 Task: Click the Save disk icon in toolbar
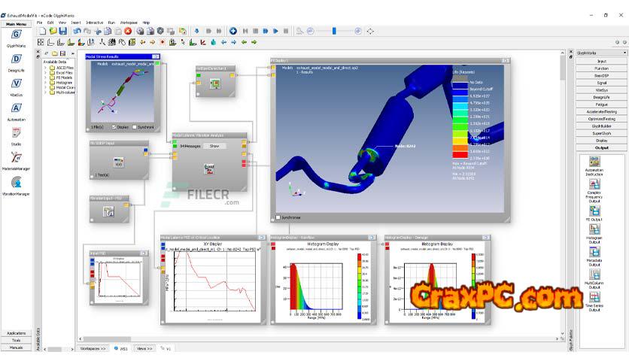[x=62, y=31]
